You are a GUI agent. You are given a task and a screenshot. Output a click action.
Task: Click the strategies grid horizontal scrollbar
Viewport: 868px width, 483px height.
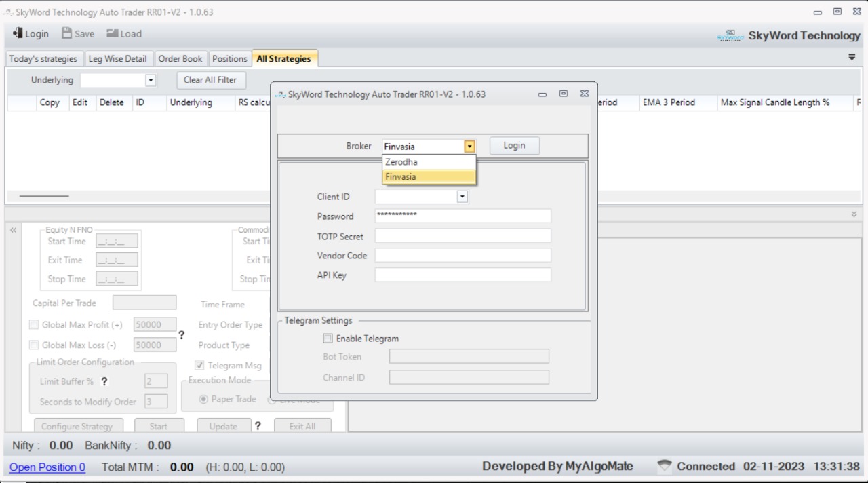(44, 196)
